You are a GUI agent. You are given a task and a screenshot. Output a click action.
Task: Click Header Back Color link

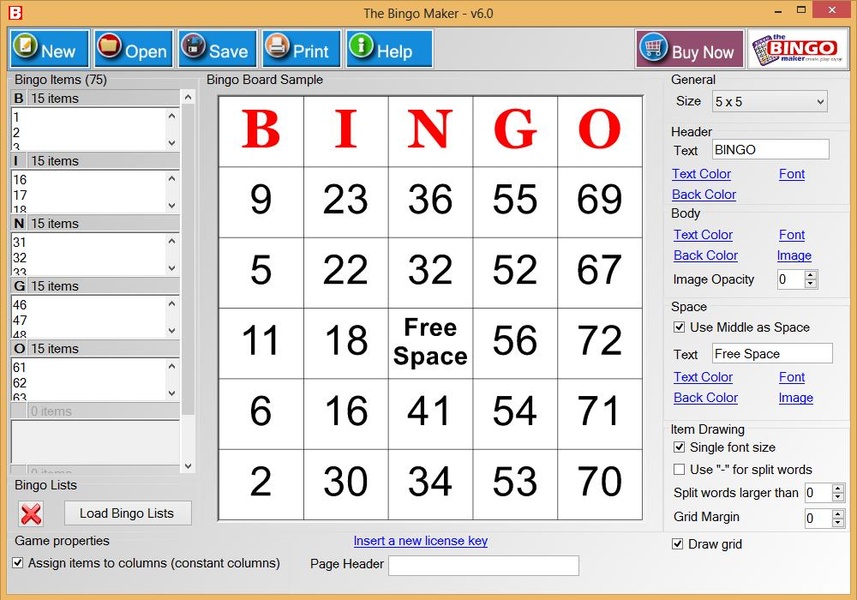pos(704,195)
